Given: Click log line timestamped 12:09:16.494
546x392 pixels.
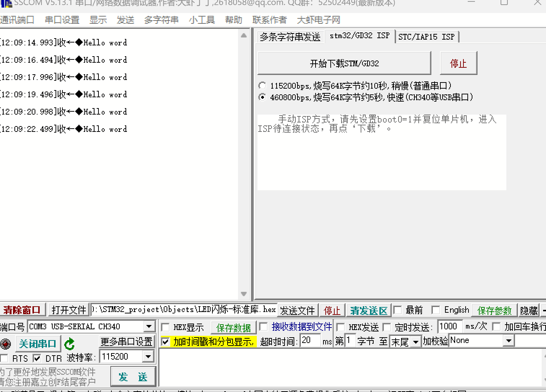Looking at the screenshot, I should tap(64, 60).
